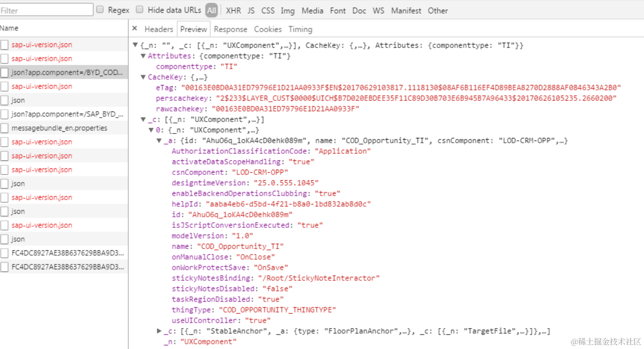
Task: Click the modelVersion "1.0" property
Action: pyautogui.click(x=212, y=235)
